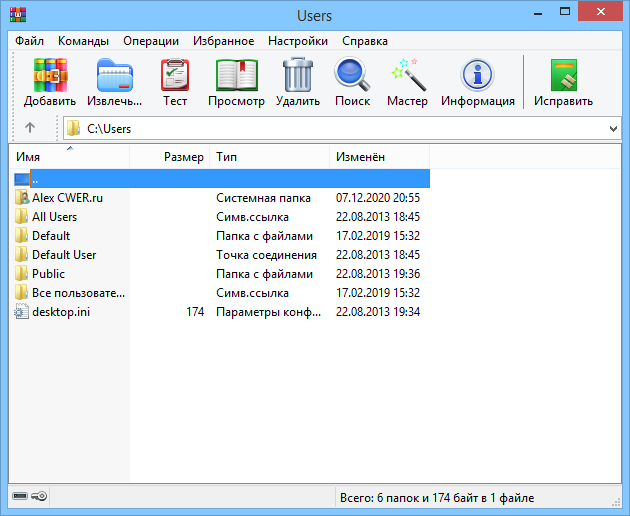Sort list by Изменён column header

point(378,157)
